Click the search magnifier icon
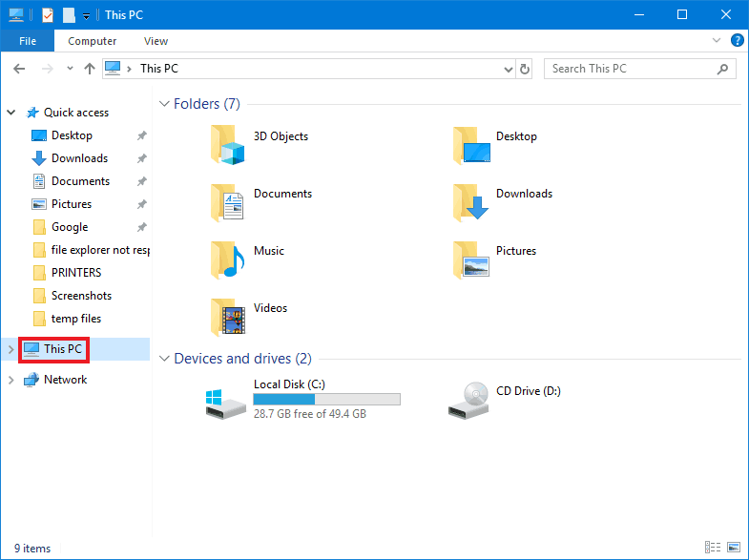Viewport: 749px width, 560px height. (x=722, y=69)
